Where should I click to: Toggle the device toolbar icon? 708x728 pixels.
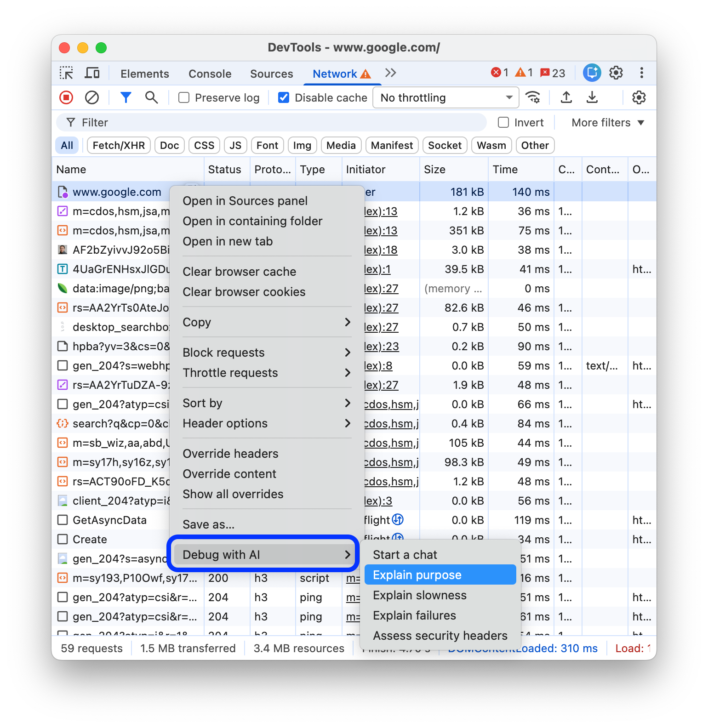click(x=92, y=73)
